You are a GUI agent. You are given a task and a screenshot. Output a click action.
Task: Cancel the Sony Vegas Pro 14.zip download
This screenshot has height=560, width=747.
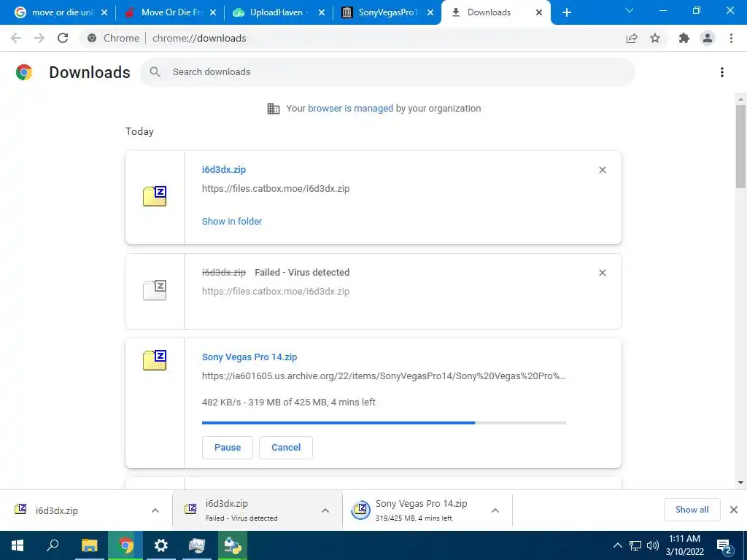click(x=286, y=448)
